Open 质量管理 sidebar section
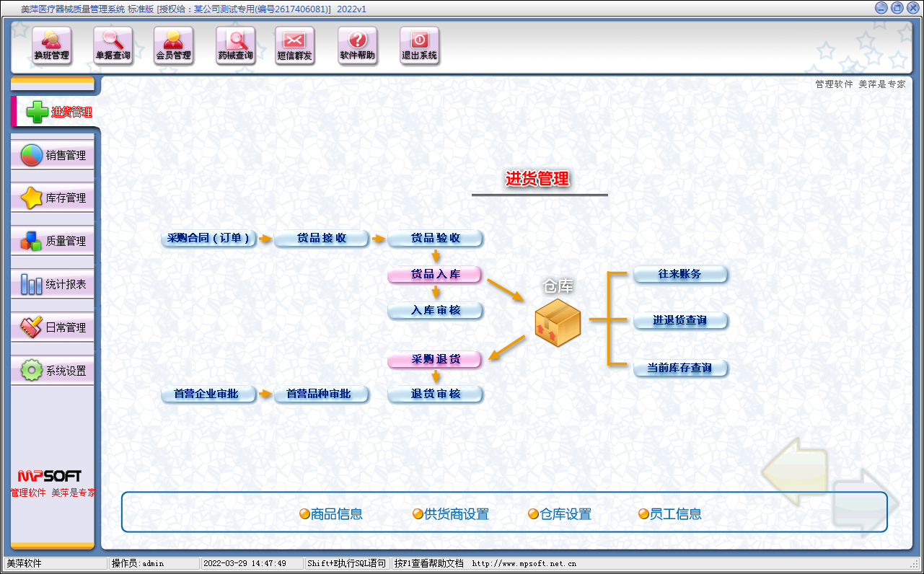The width and height of the screenshot is (924, 574). pos(53,242)
